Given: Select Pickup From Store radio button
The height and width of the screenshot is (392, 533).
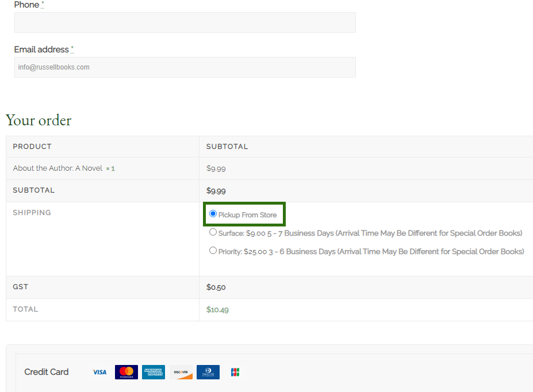Looking at the screenshot, I should coord(213,214).
